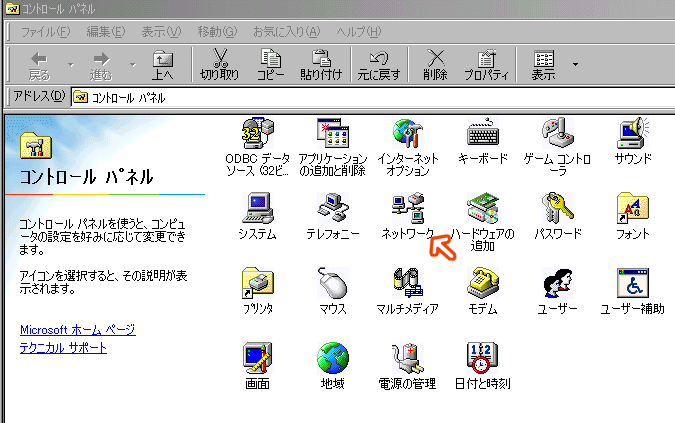Click the 表示 view button

543,65
